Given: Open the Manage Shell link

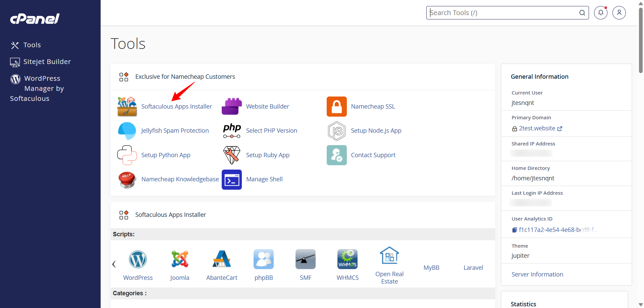Looking at the screenshot, I should click(x=264, y=179).
